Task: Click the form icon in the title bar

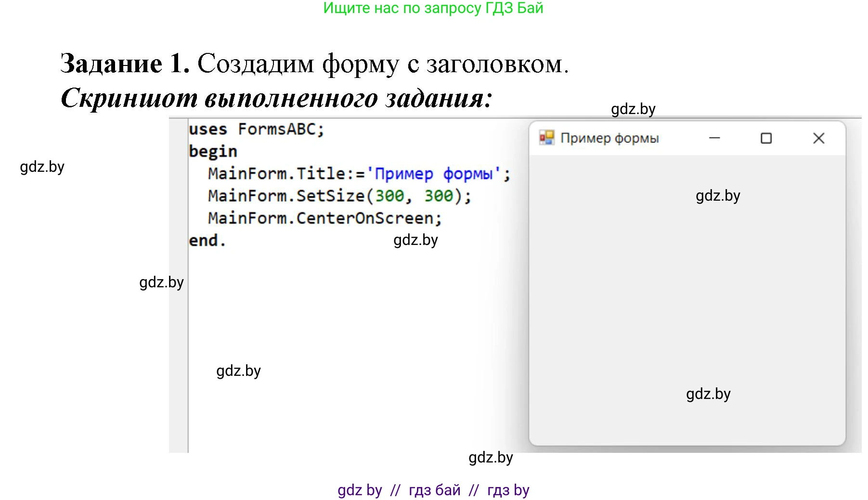Action: pos(546,138)
